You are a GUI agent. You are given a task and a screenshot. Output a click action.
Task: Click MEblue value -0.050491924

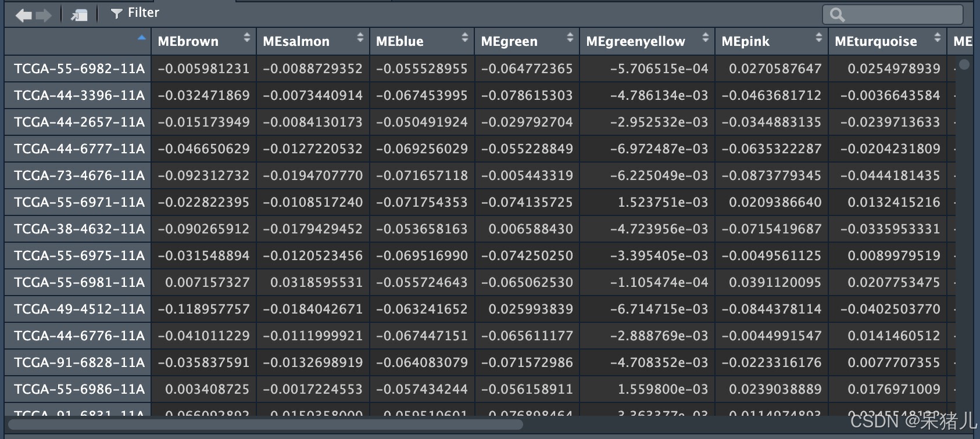[421, 122]
